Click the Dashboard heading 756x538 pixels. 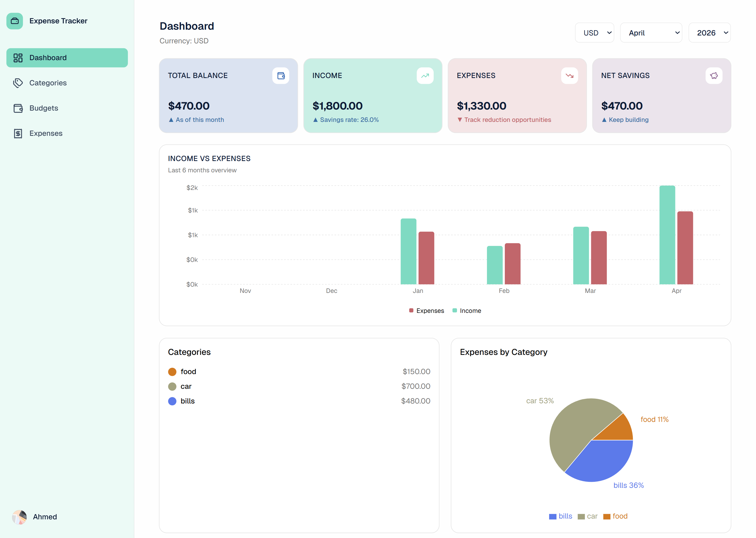tap(187, 26)
